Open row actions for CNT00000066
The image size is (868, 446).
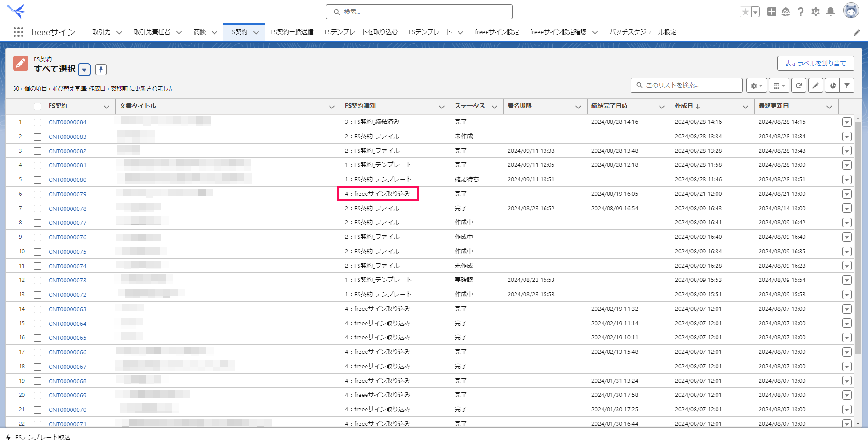pyautogui.click(x=846, y=352)
